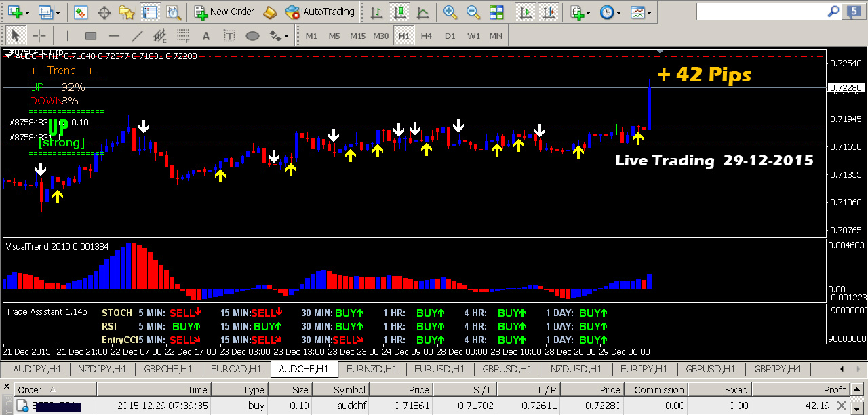The height and width of the screenshot is (415, 868).
Task: Select the Crosshair tool
Action: 39,35
